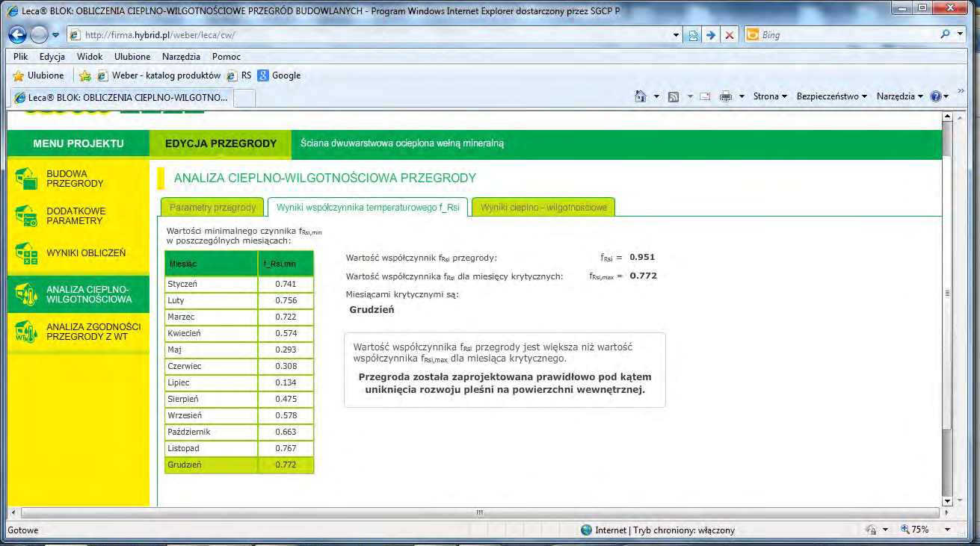
Task: Expand the Strona menu dropdown
Action: 770,96
